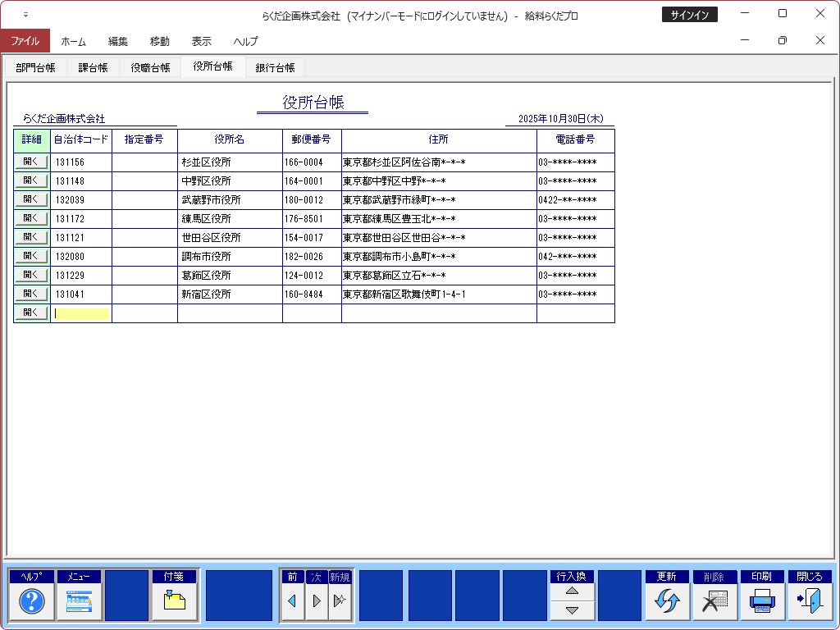
Task: Switch to the 銀行台帳 tab
Action: click(275, 68)
